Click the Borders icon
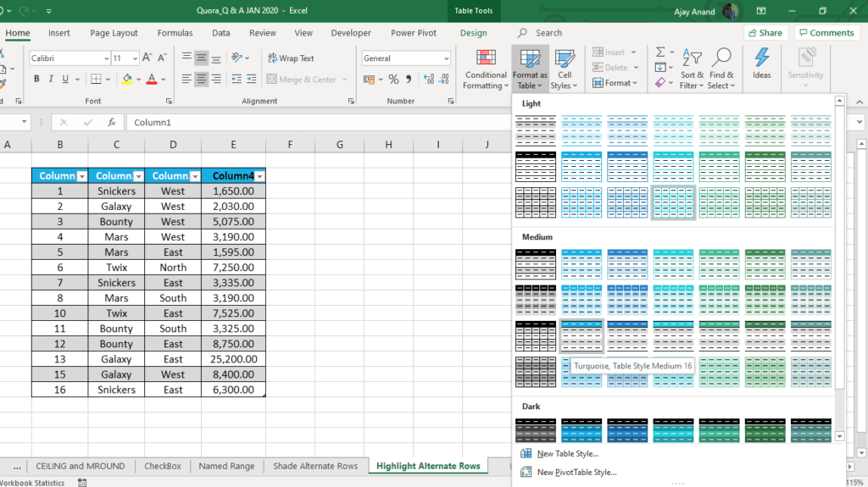868x487 pixels. tap(96, 79)
